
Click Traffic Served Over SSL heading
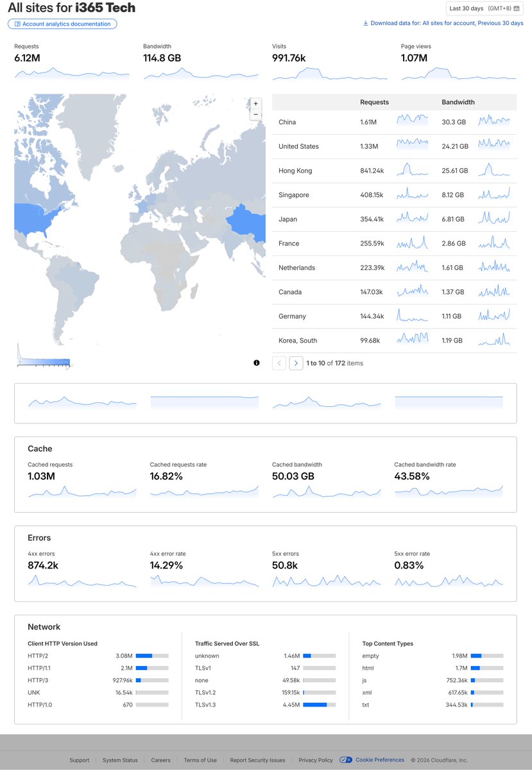click(x=227, y=644)
